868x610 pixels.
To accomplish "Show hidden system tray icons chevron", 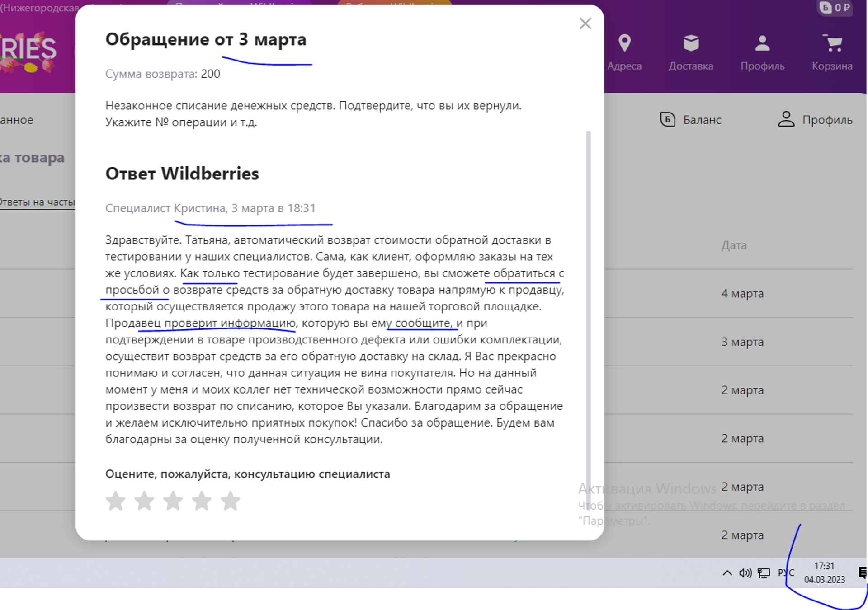I will pos(727,573).
